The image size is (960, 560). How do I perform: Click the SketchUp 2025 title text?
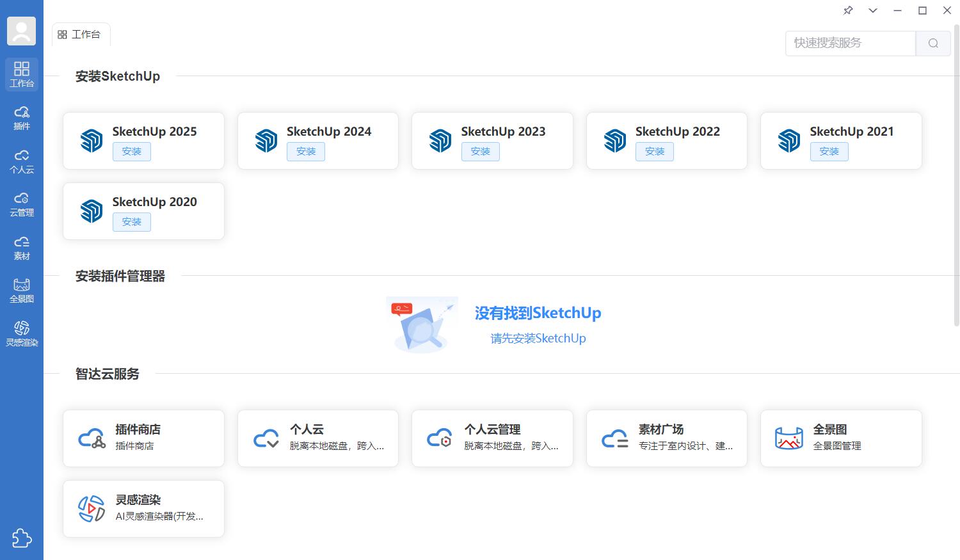(x=155, y=131)
